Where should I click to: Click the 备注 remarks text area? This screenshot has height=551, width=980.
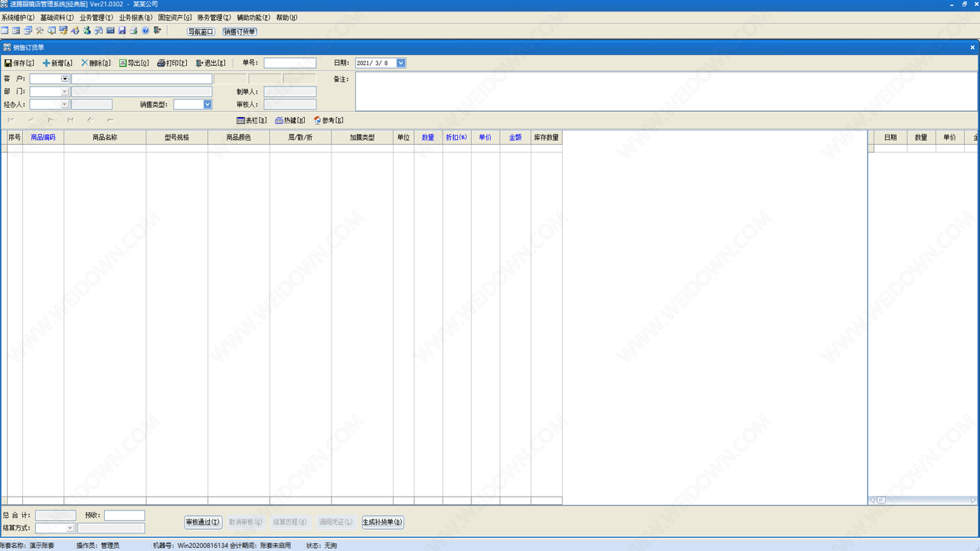click(666, 91)
